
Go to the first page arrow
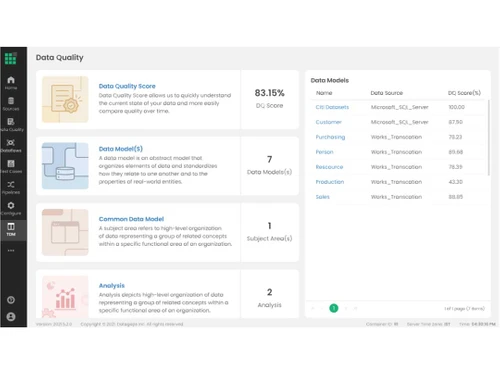(313, 308)
